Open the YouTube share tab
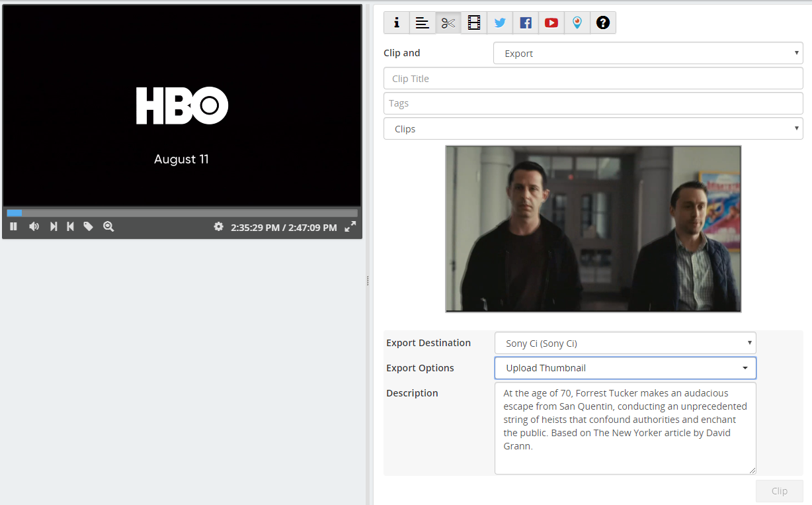 tap(551, 23)
